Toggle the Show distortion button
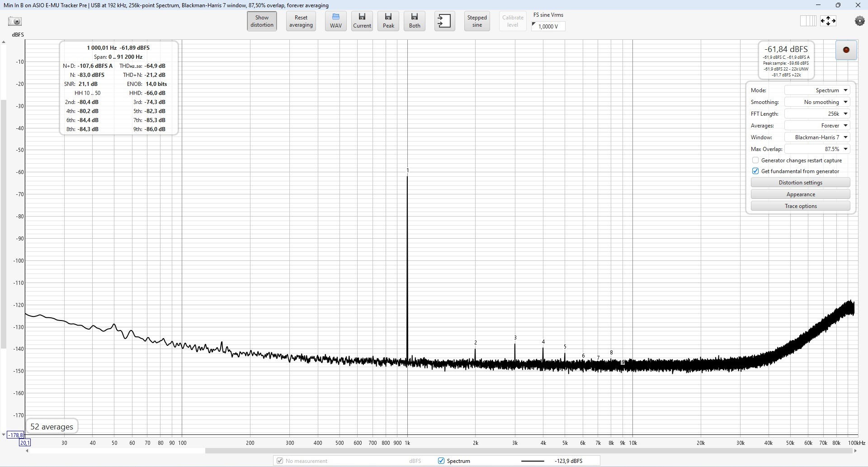Viewport: 868px width, 467px height. point(262,21)
